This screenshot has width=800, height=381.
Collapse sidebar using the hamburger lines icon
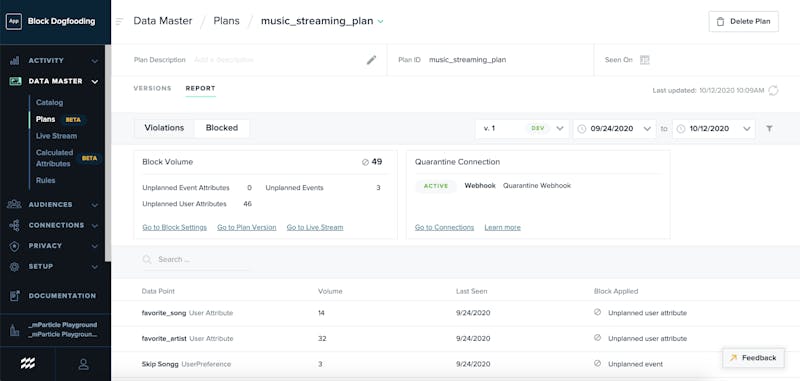119,21
